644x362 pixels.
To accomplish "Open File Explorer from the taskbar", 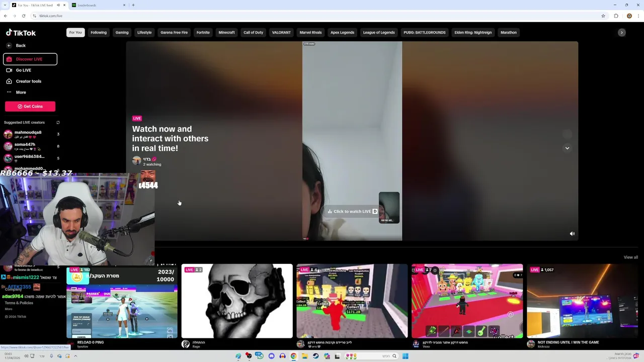I will 304,356.
